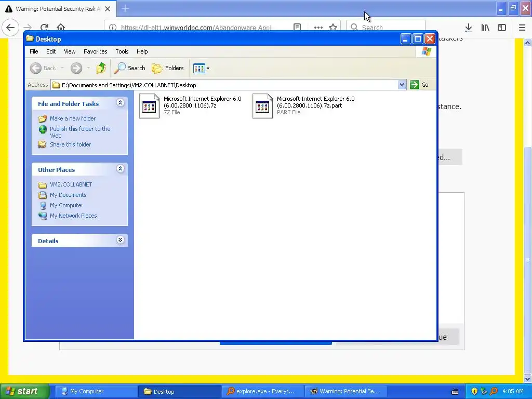Bookmark the page with the star icon

(x=333, y=28)
